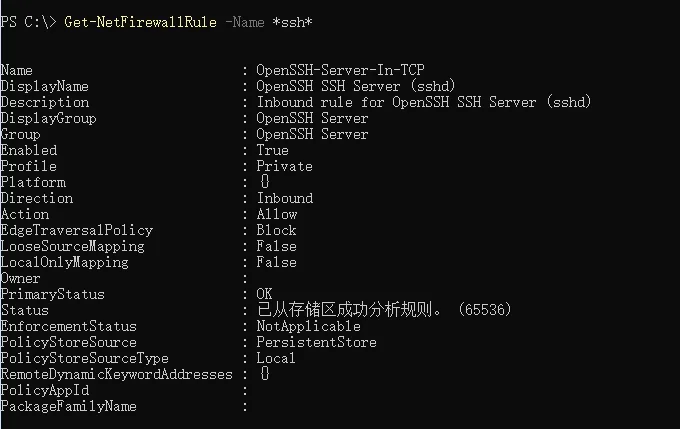Click the RemoteDynamicKeywordAddresses property label
The height and width of the screenshot is (429, 680).
pyautogui.click(x=116, y=374)
